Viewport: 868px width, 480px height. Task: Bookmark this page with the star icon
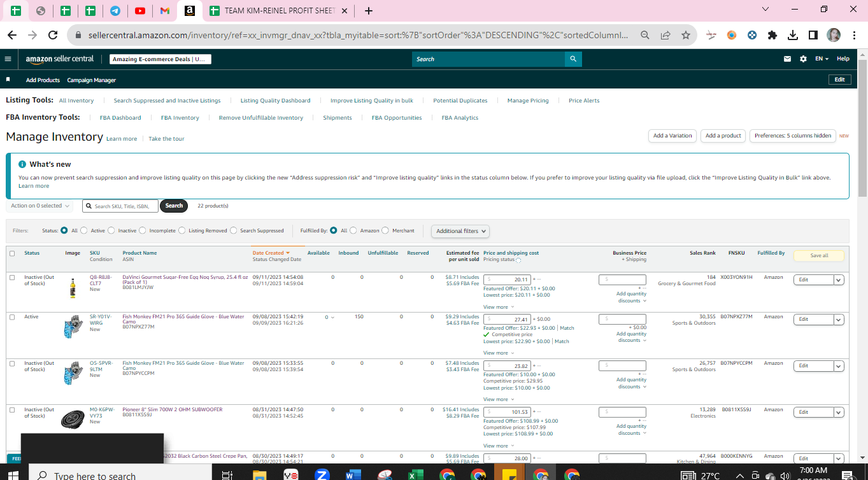pyautogui.click(x=686, y=35)
